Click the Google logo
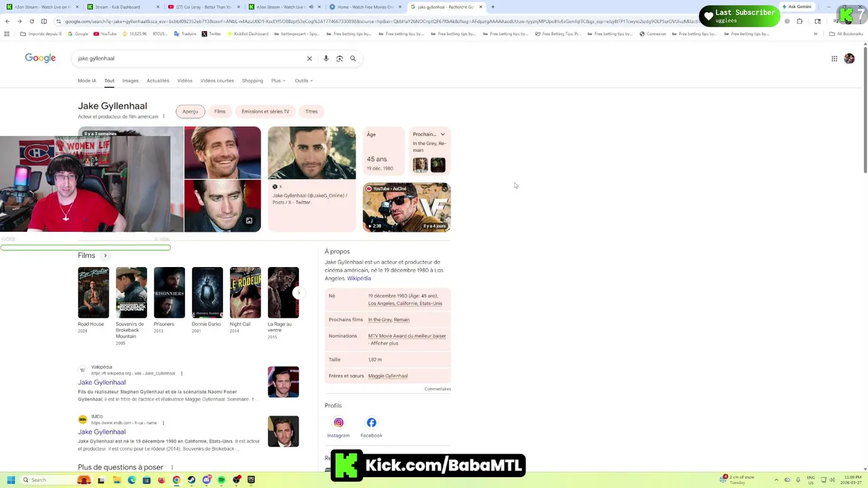The height and width of the screenshot is (488, 868). point(40,58)
